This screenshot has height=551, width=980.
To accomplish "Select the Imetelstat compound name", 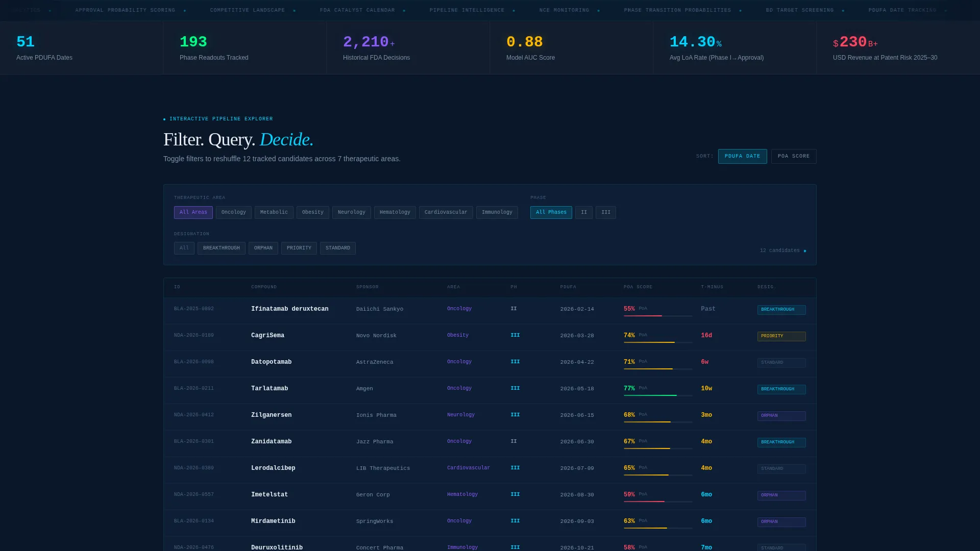I will click(269, 494).
